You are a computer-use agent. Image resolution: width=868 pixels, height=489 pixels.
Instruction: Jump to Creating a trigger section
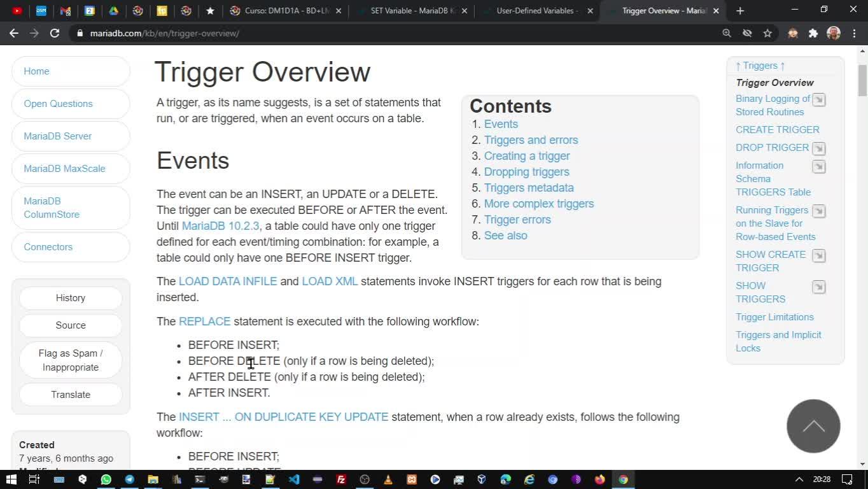pos(527,156)
